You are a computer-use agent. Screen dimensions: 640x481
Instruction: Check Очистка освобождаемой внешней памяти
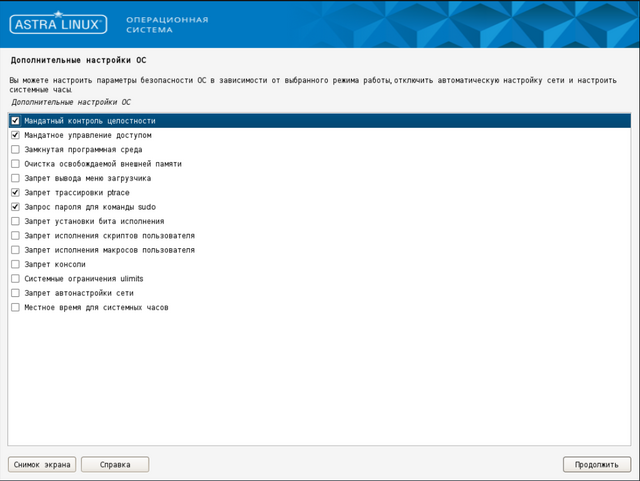click(15, 163)
